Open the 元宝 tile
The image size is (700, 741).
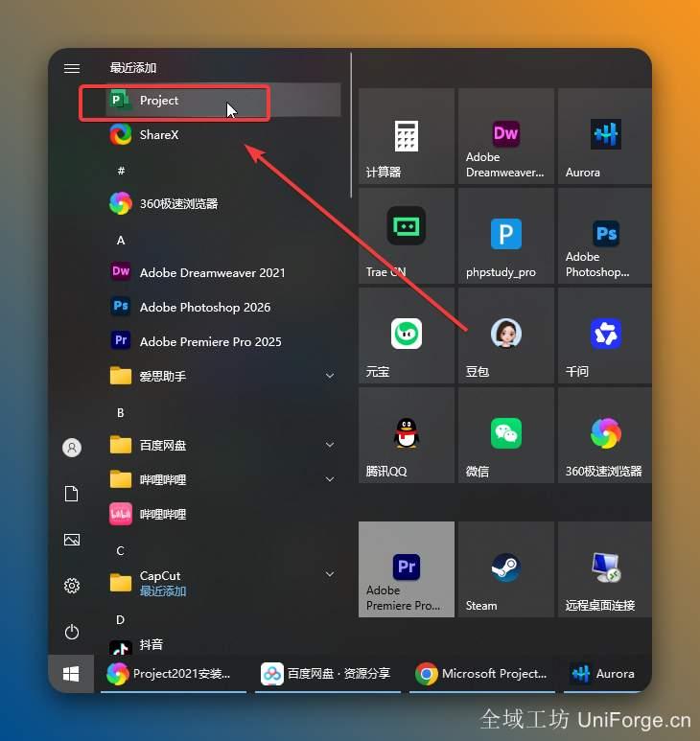(x=407, y=336)
